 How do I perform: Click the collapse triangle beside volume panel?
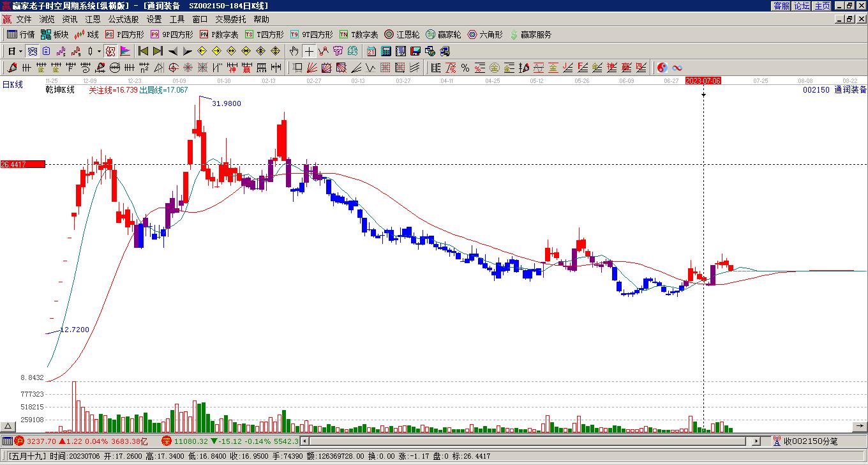[8, 427]
